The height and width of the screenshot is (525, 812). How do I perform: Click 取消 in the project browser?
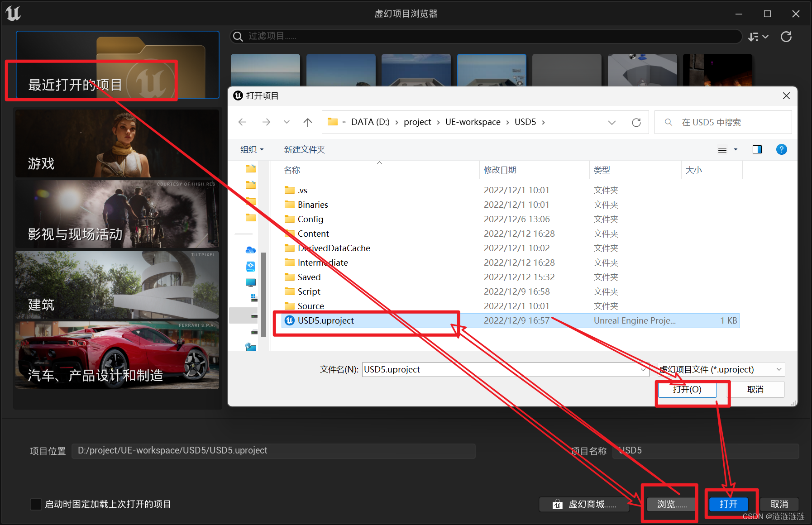pos(779,504)
